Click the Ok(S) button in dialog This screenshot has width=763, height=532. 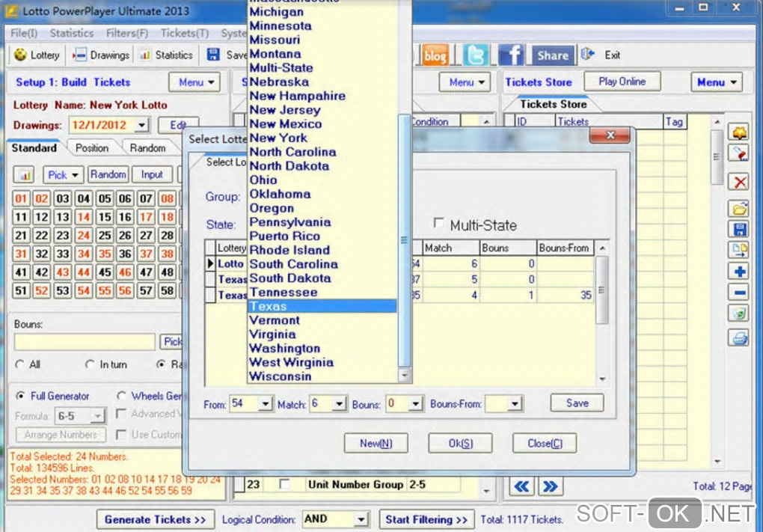point(460,444)
